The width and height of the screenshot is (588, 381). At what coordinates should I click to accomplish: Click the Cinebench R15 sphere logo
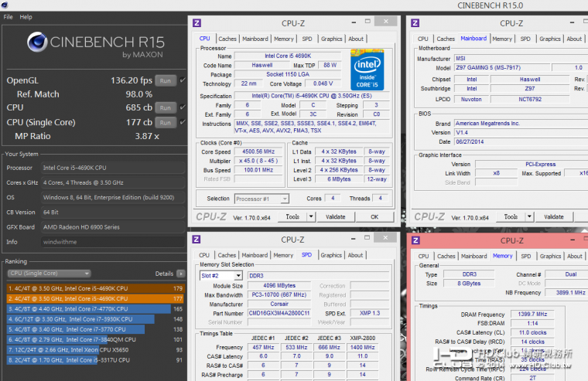[x=39, y=42]
